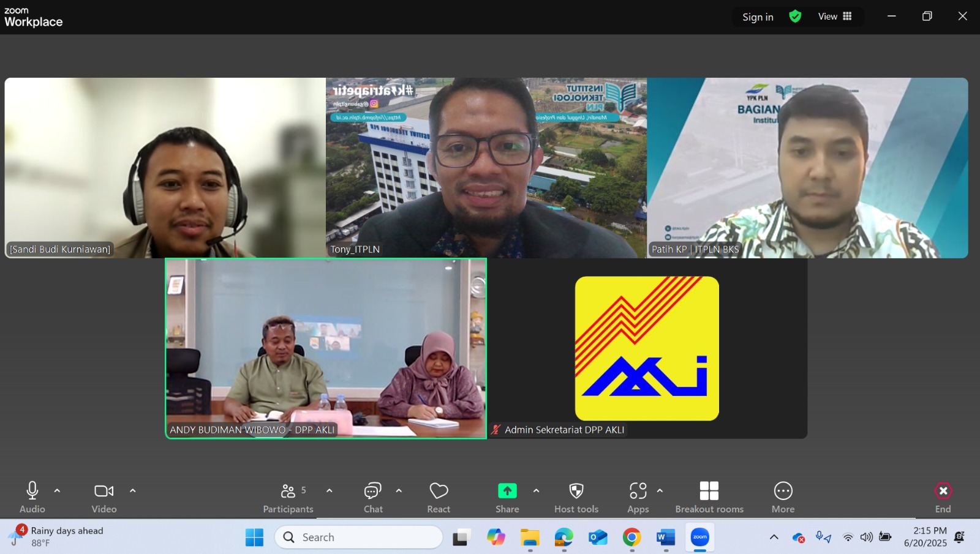This screenshot has width=980, height=554.
Task: Click the microphone location tray icon
Action: (x=823, y=537)
